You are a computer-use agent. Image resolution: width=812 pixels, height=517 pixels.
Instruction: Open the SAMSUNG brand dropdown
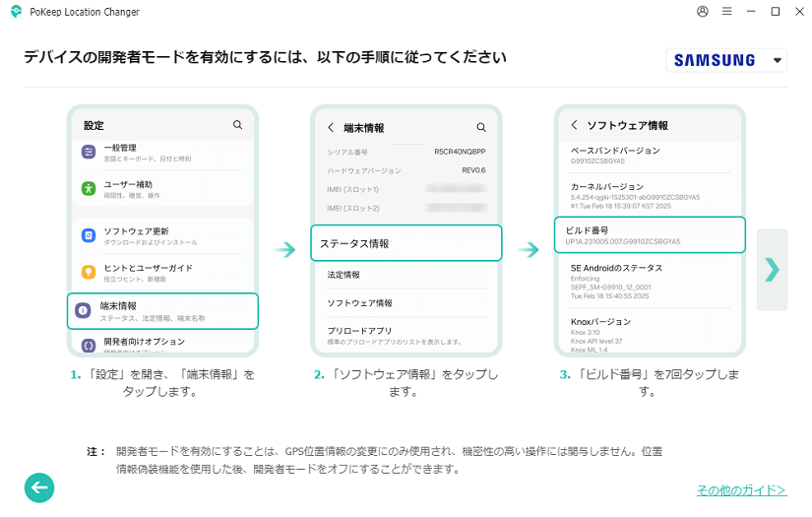tap(726, 60)
